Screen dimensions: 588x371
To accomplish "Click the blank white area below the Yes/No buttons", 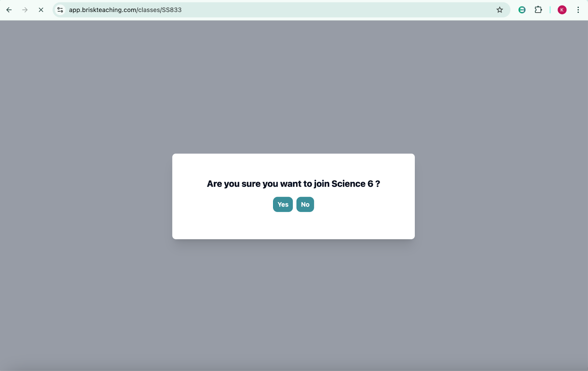I will [293, 226].
